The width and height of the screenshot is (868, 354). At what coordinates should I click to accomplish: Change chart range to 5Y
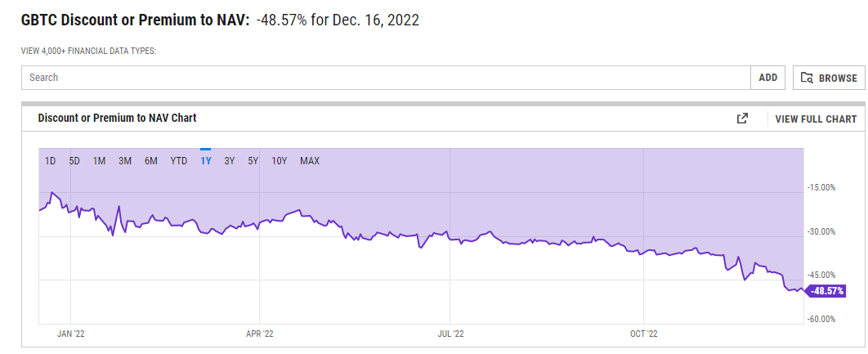(x=253, y=161)
